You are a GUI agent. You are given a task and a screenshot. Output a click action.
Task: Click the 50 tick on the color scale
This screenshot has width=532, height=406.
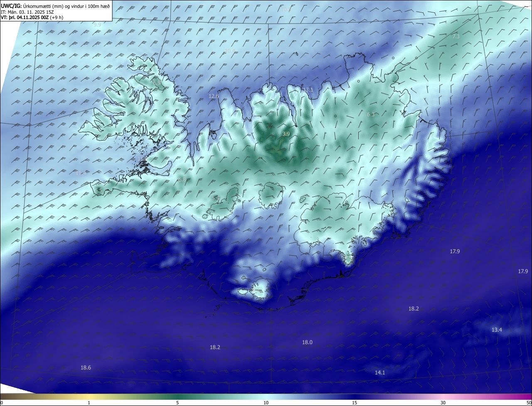529,403
